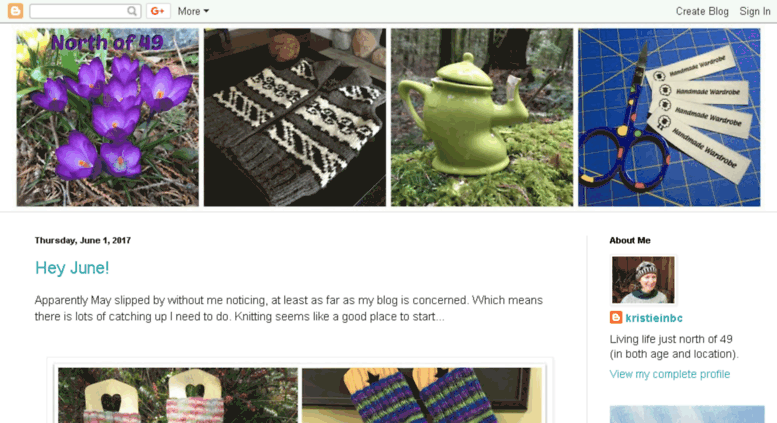Click the North of 49 blog title
The height and width of the screenshot is (423, 777).
(x=107, y=43)
